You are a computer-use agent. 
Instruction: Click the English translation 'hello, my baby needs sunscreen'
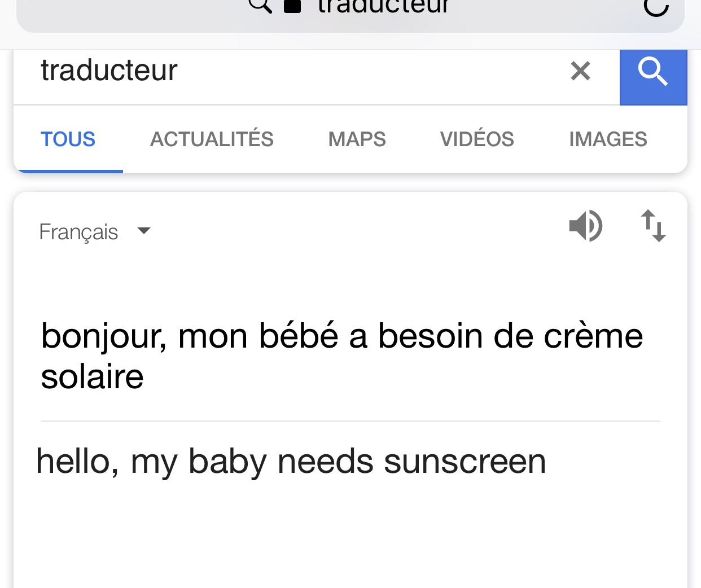(x=291, y=462)
